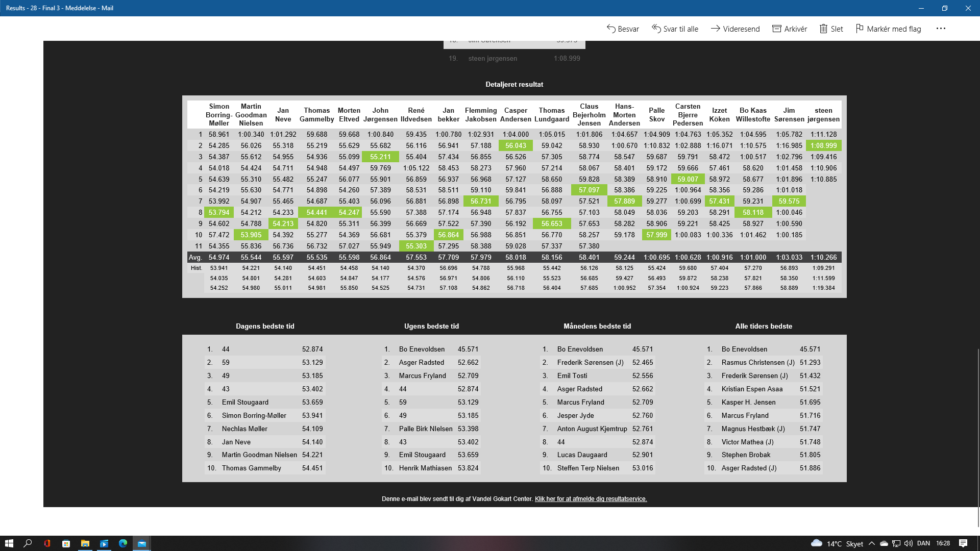Image resolution: width=980 pixels, height=551 pixels.
Task: Click Martin Goodman Nielsen column header
Action: (x=251, y=115)
